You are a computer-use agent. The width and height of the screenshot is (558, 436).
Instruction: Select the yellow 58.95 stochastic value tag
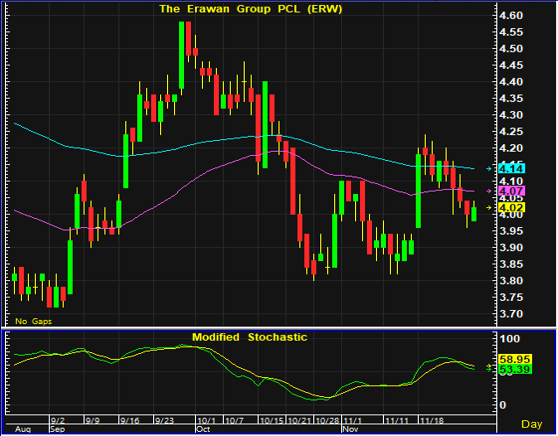click(515, 359)
